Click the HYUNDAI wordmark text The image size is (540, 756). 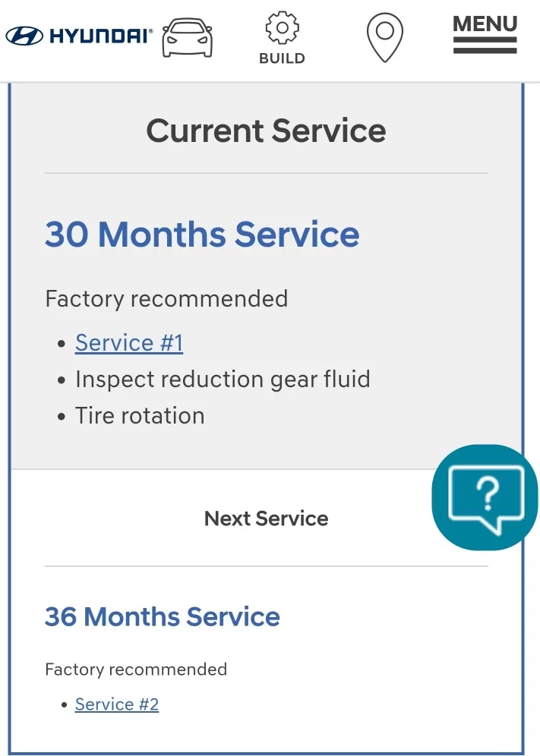click(x=100, y=36)
